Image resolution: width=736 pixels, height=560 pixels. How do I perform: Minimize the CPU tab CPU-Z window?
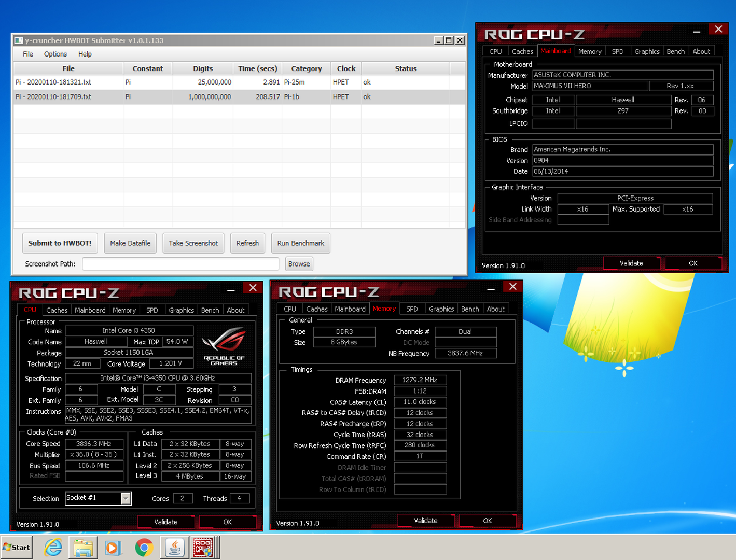coord(231,289)
